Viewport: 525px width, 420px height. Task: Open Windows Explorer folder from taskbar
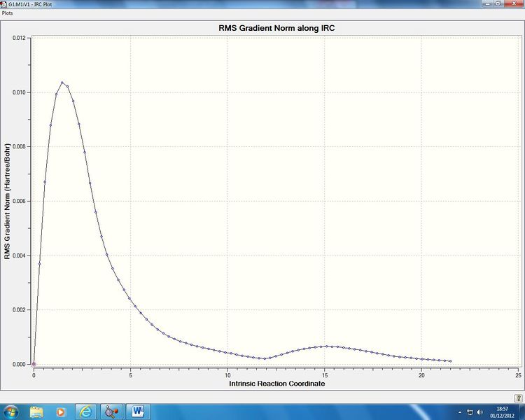coord(36,412)
